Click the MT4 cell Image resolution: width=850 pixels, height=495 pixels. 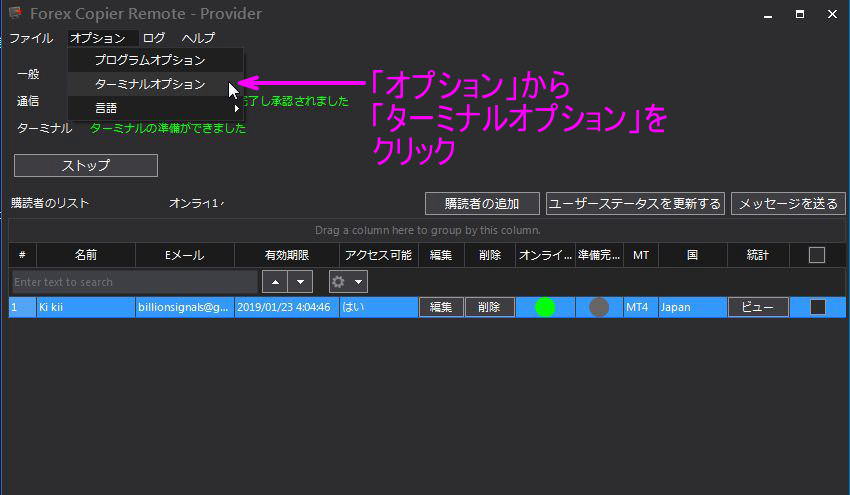point(641,307)
